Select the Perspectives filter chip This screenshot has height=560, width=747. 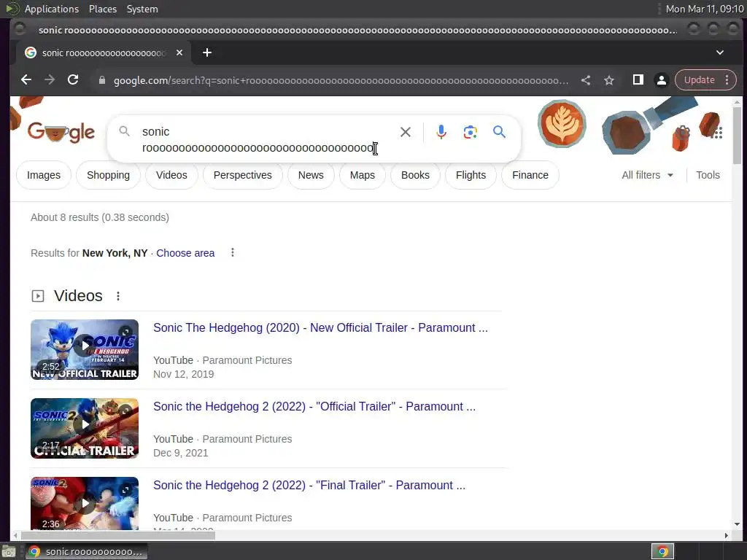(242, 175)
